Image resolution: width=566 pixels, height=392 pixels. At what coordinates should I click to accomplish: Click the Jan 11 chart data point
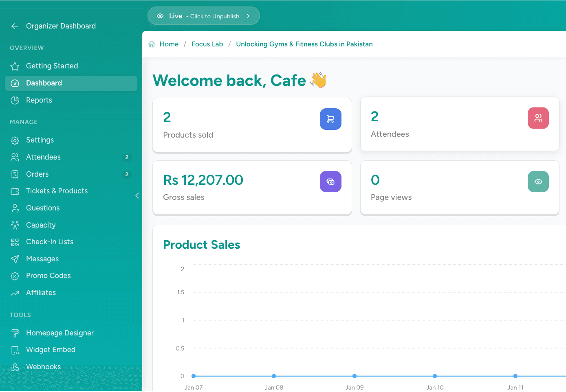(x=515, y=376)
